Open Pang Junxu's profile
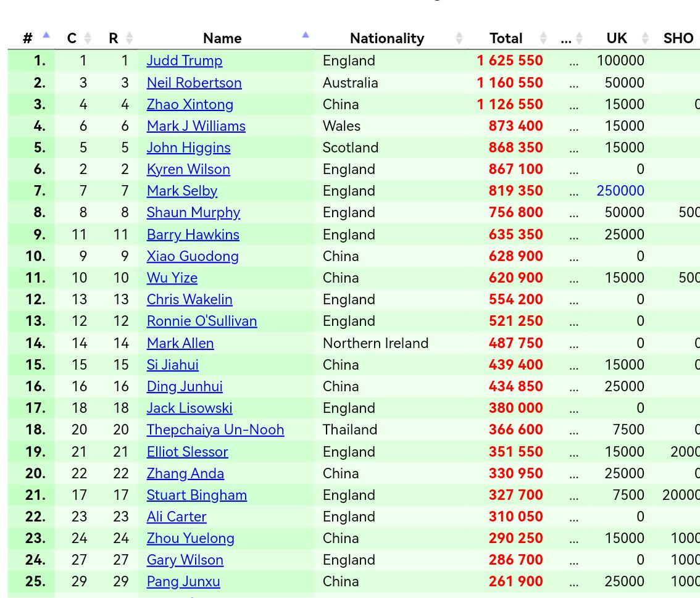The image size is (700, 598). coord(183,581)
